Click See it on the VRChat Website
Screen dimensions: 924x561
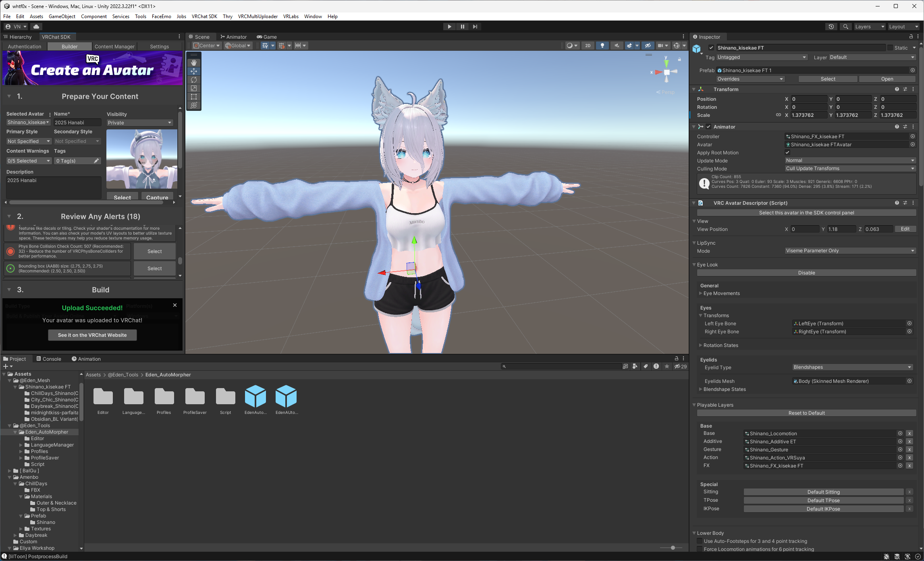point(92,335)
